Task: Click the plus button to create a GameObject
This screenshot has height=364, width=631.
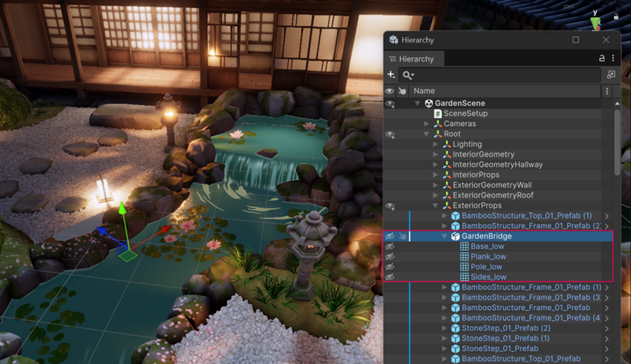Action: click(x=390, y=74)
